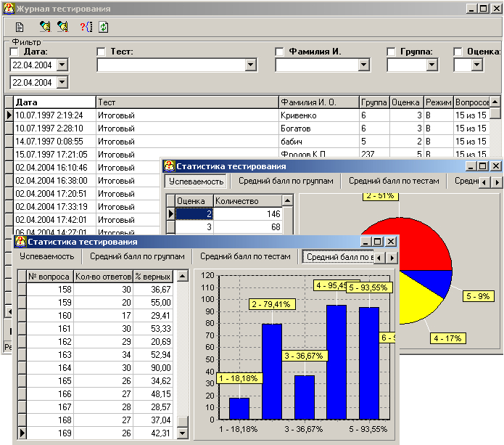Enable the Дата filter checkbox
Viewport: 504px width, 445px height.
pyautogui.click(x=15, y=52)
